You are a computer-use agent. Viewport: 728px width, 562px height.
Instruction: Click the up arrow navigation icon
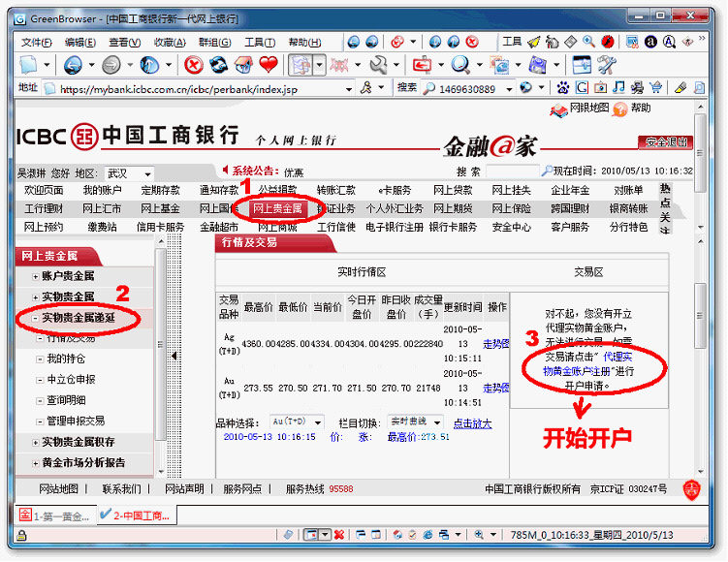[x=149, y=65]
